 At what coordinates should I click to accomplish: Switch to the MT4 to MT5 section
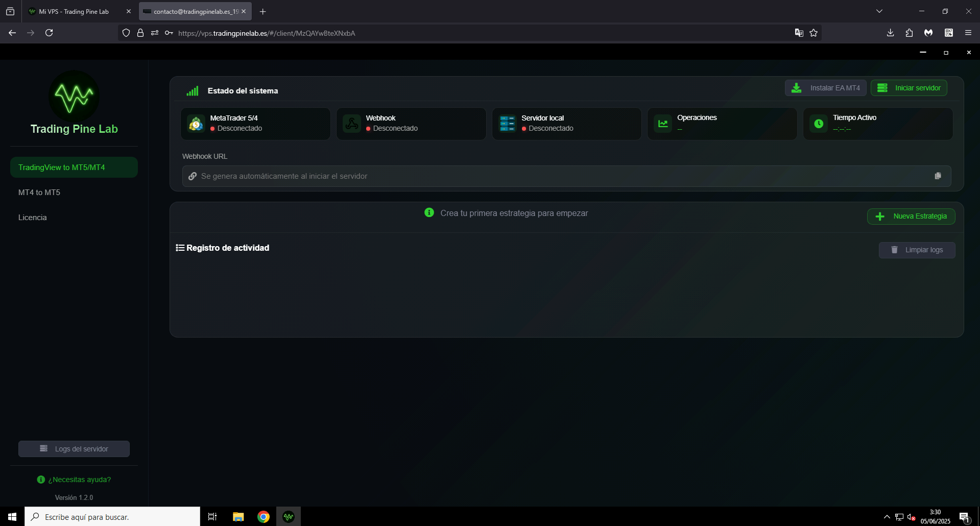(x=39, y=192)
